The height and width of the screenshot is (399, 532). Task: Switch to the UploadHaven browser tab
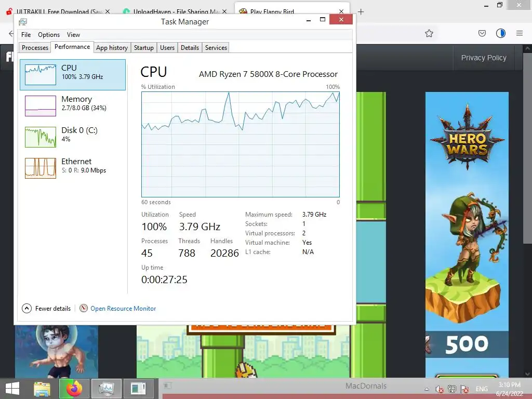pyautogui.click(x=176, y=11)
